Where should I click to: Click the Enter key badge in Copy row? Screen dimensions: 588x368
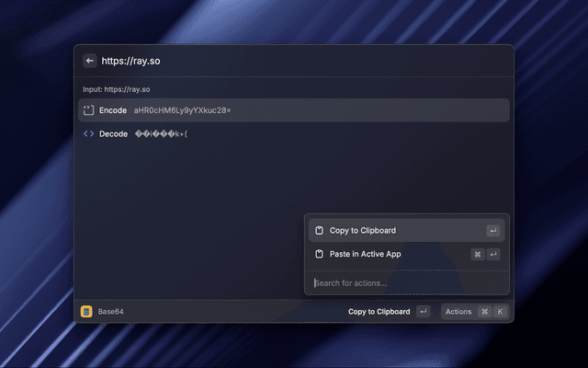tap(493, 231)
